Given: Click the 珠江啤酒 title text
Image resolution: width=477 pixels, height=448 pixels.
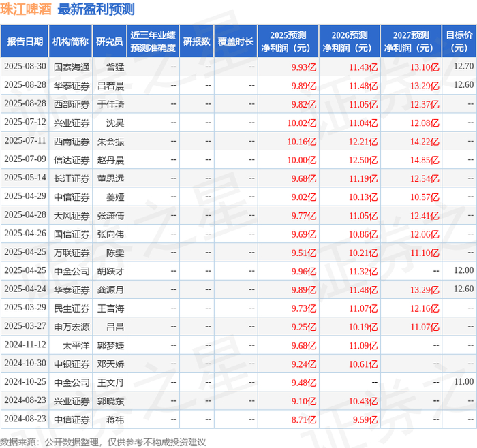Looking at the screenshot, I should click(26, 9).
